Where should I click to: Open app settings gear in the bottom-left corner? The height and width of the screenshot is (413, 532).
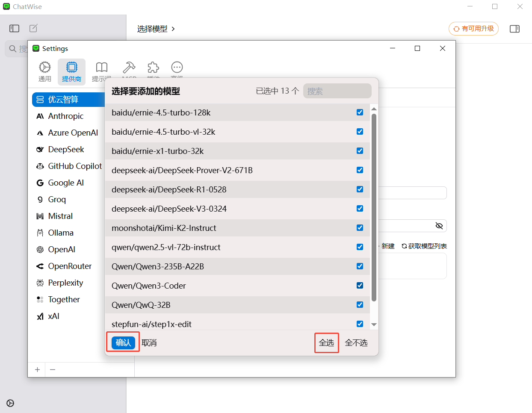click(x=10, y=403)
